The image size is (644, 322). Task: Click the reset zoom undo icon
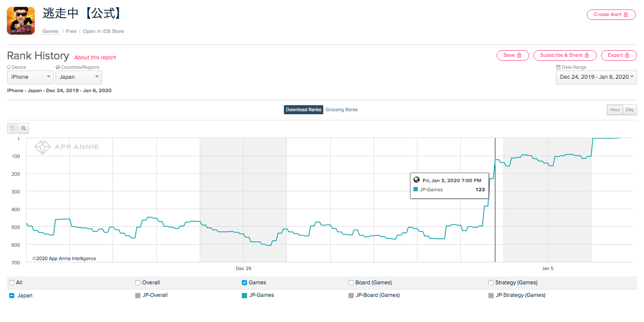(12, 128)
